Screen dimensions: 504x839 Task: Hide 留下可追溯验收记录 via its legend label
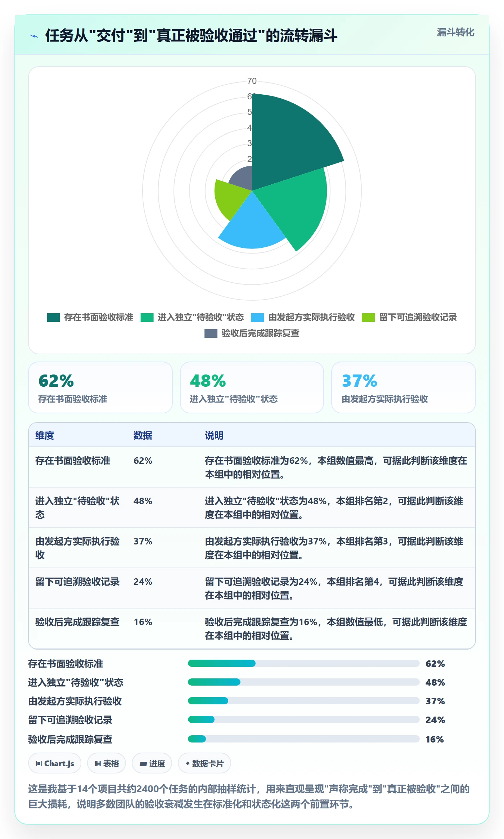[x=418, y=317]
